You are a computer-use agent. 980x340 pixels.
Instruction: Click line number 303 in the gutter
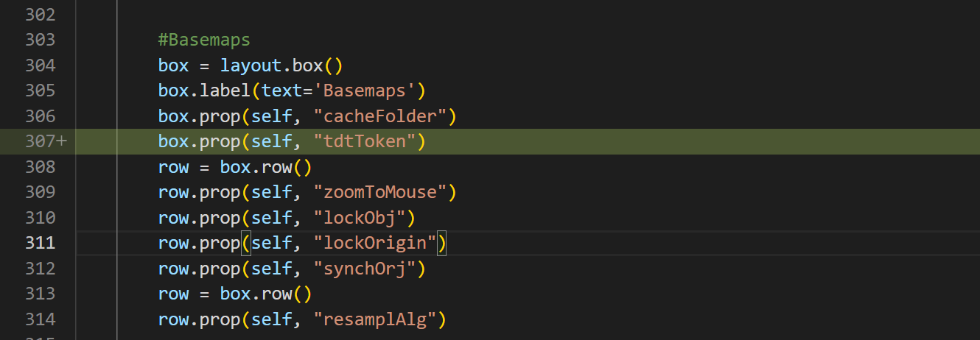(x=40, y=40)
